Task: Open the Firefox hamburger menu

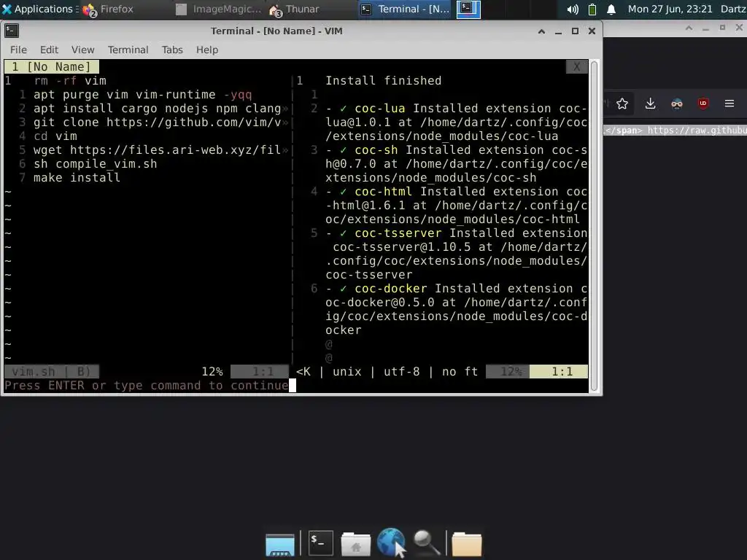Action: coord(729,104)
